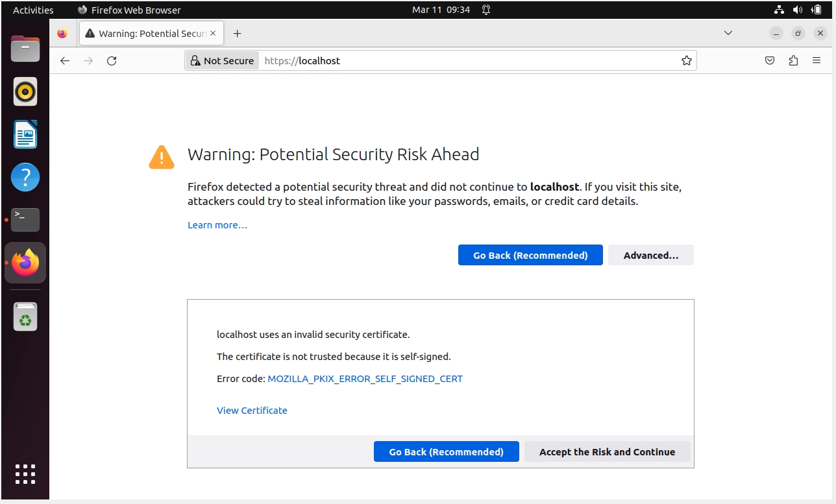836x504 pixels.
Task: Open the View Certificate link
Action: [252, 411]
